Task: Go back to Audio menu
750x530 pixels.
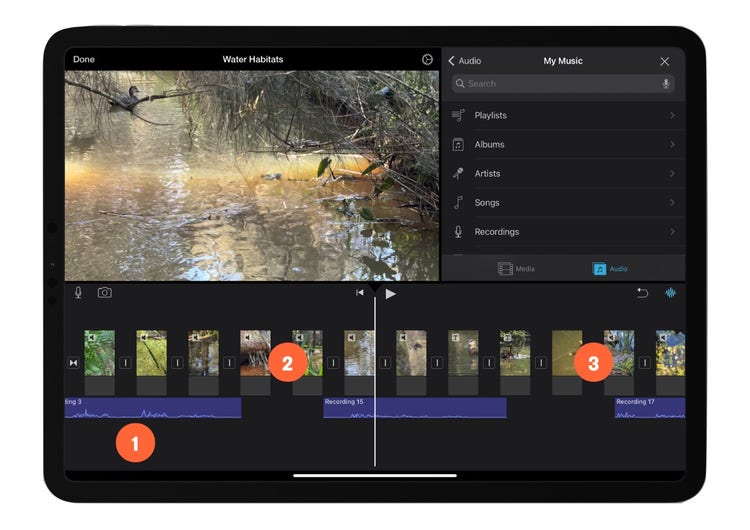Action: click(464, 61)
